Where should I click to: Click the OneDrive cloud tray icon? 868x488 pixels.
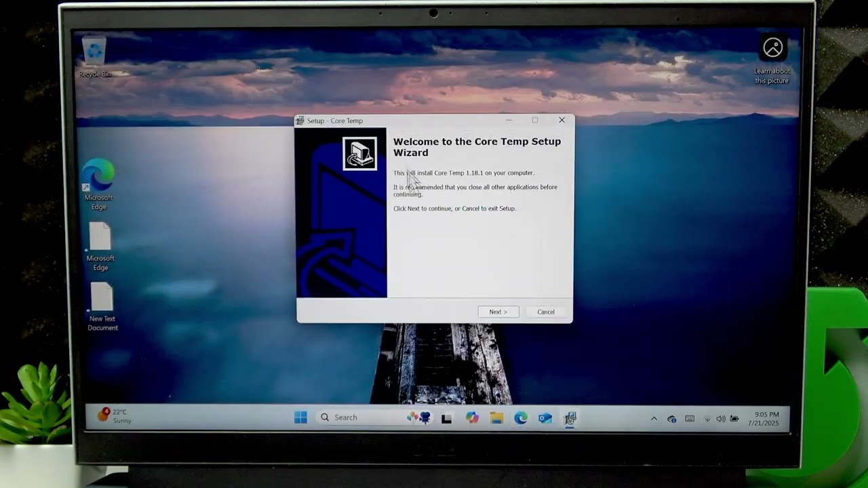click(671, 419)
